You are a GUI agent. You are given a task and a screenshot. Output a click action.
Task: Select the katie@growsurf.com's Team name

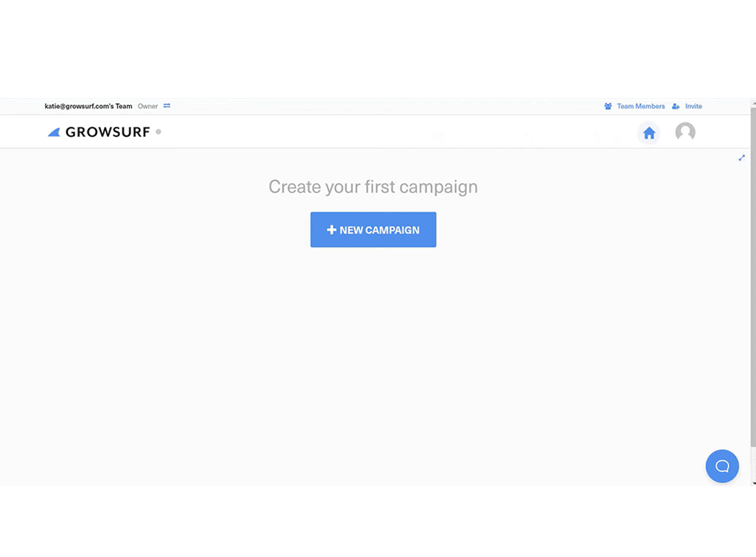click(88, 106)
